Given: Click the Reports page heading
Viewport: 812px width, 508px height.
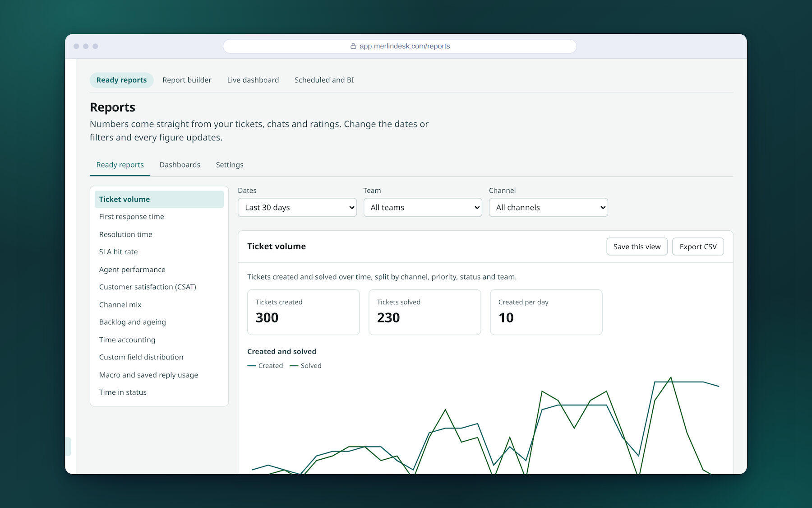Looking at the screenshot, I should (x=112, y=107).
